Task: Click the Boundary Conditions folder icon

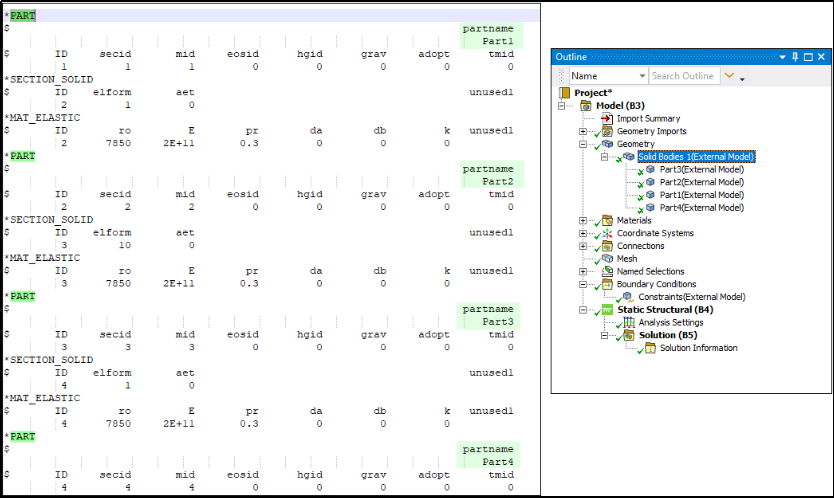Action: 607,285
